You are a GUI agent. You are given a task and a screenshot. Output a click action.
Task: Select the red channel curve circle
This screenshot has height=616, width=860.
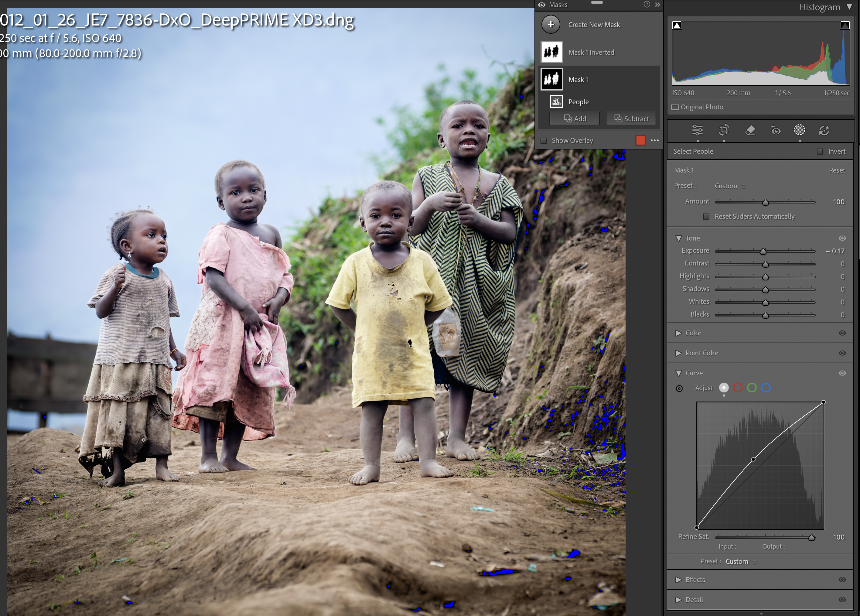coord(738,388)
